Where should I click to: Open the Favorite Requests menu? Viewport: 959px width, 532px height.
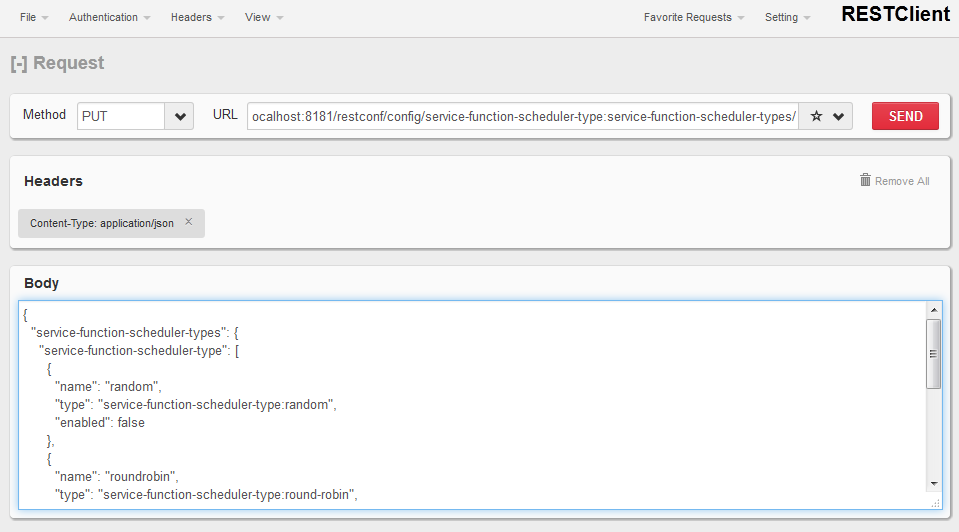click(x=694, y=17)
